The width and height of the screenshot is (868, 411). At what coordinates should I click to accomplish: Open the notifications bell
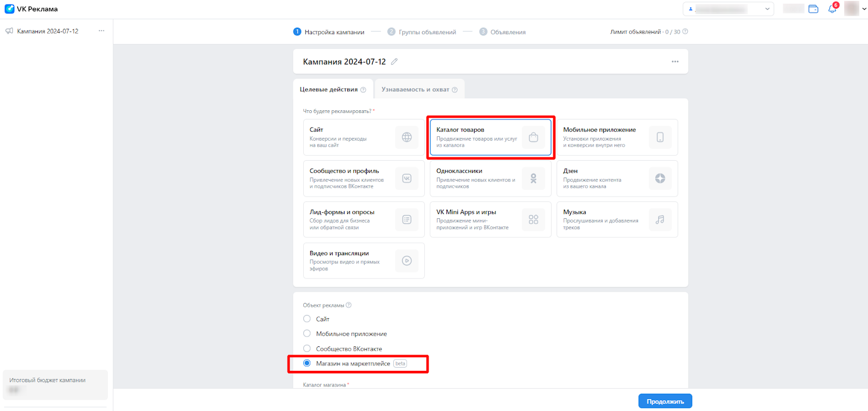pos(832,9)
